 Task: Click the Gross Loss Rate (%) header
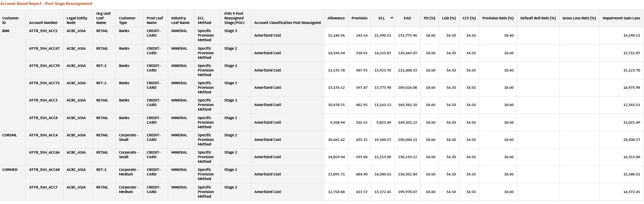tap(579, 18)
